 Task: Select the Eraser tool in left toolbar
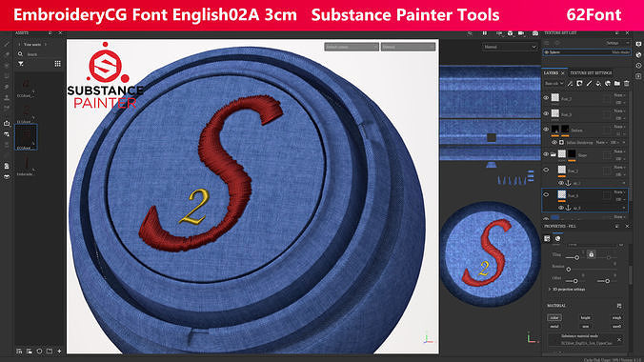[7, 54]
